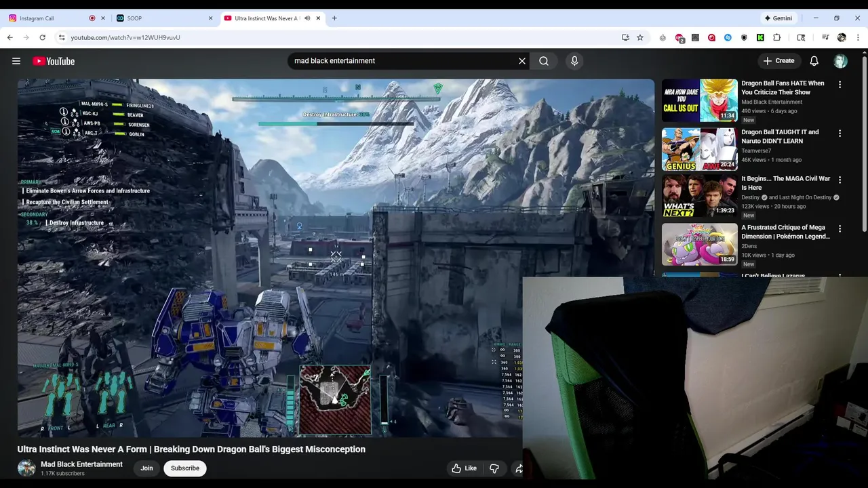Open the Mad Black Entertainment channel name link

pos(81,464)
